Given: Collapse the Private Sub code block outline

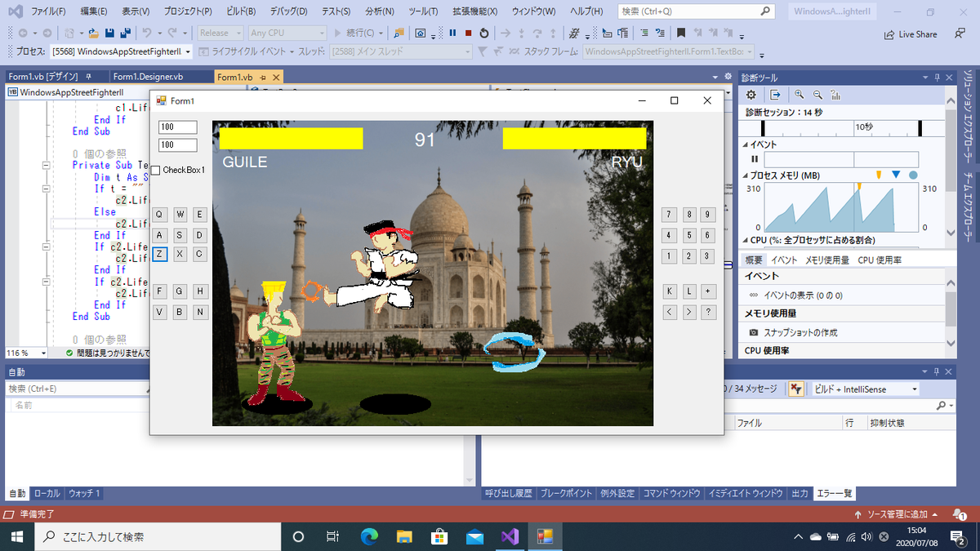Looking at the screenshot, I should pyautogui.click(x=45, y=165).
